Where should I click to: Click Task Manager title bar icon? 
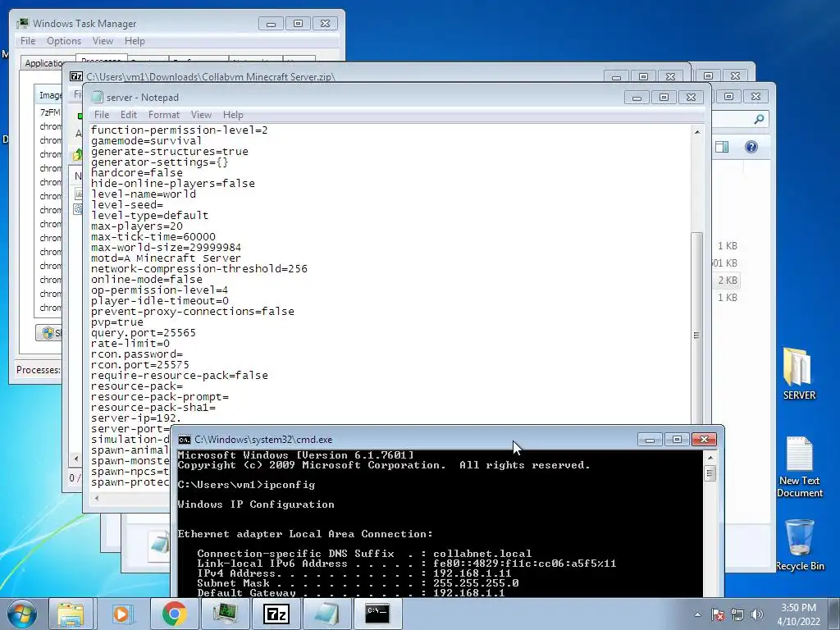pos(22,23)
